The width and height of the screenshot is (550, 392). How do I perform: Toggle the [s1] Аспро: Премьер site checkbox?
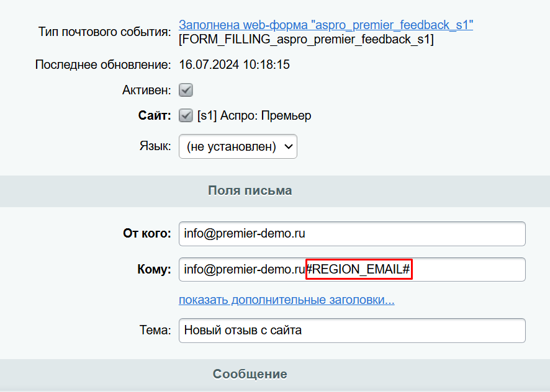186,115
